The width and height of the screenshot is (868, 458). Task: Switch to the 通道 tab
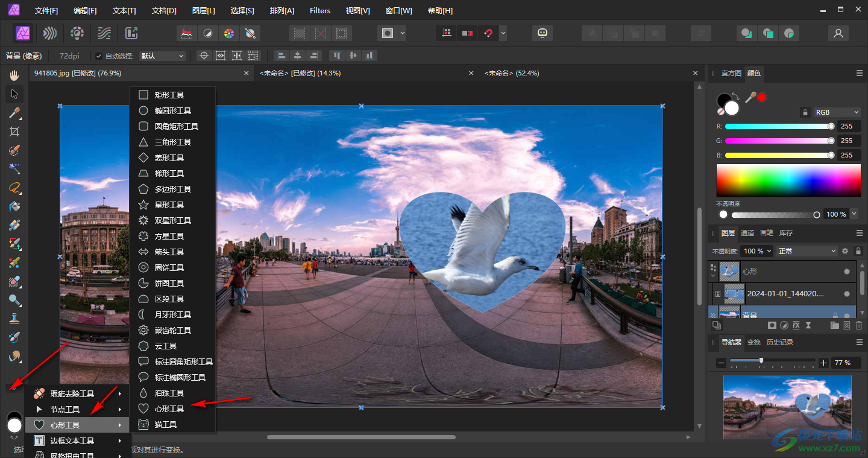click(x=747, y=233)
